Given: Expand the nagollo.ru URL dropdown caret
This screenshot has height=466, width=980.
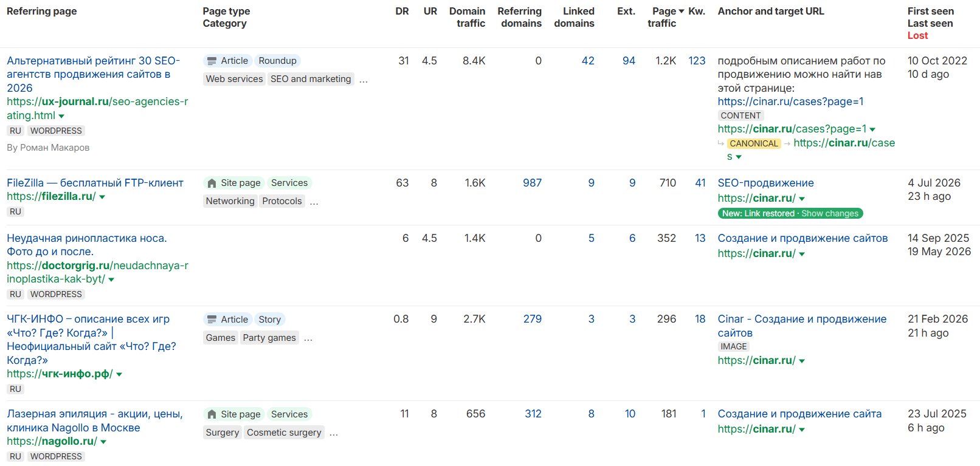Looking at the screenshot, I should [103, 442].
